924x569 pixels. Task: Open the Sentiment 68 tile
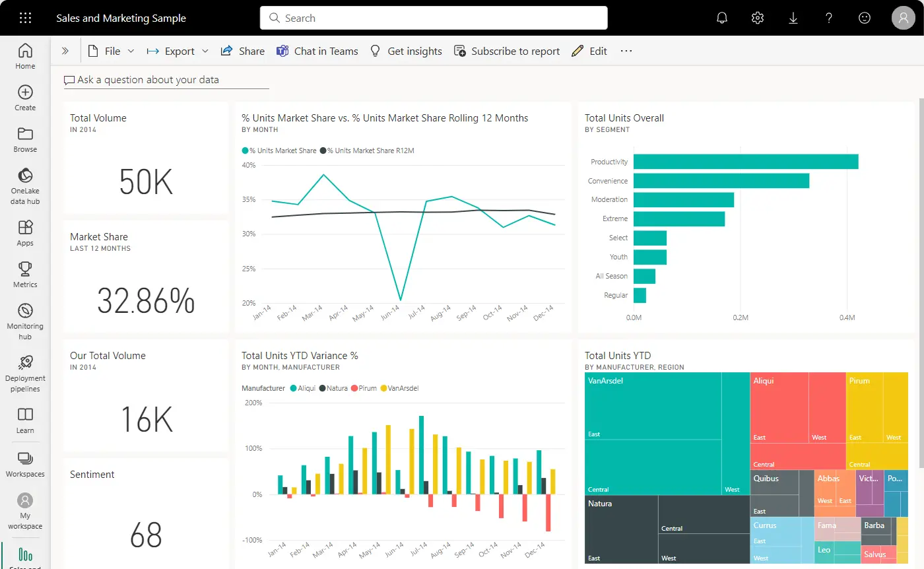coord(146,514)
